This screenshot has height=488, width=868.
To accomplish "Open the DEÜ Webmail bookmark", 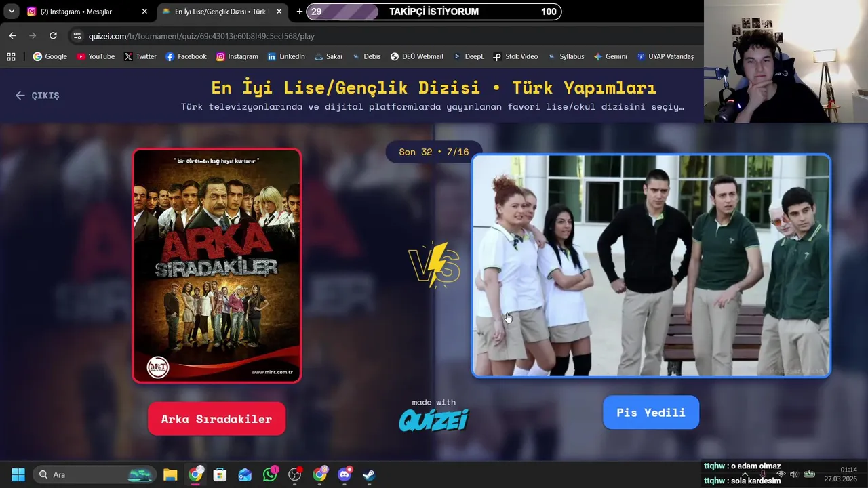I will coord(416,57).
